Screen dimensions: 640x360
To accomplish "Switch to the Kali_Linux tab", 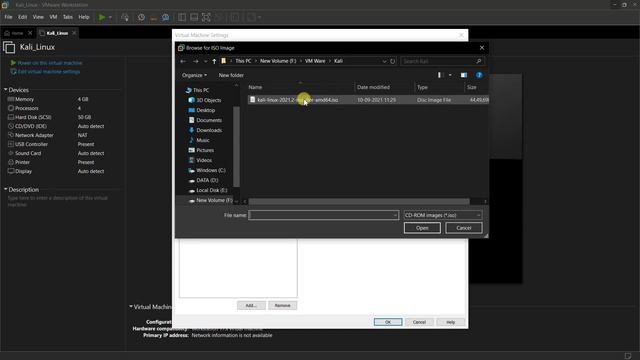I will [57, 33].
